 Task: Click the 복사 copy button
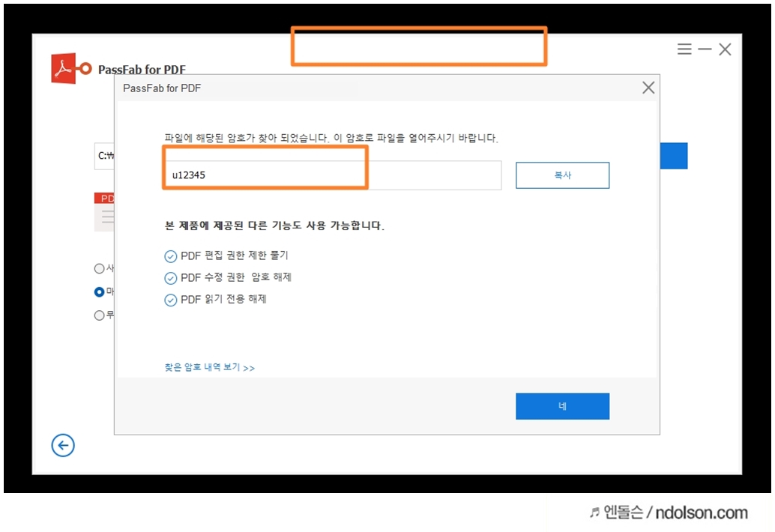coord(562,175)
